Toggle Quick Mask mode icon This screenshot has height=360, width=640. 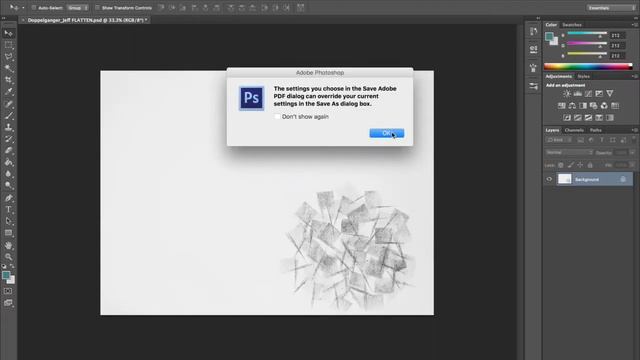[8, 291]
